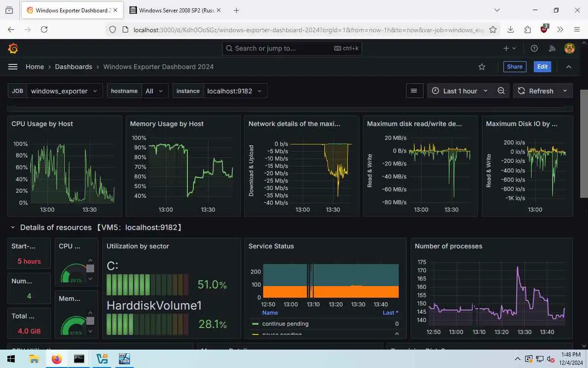Click the C: drive utilization bar
Screen dimensions: 588x368
(147, 285)
